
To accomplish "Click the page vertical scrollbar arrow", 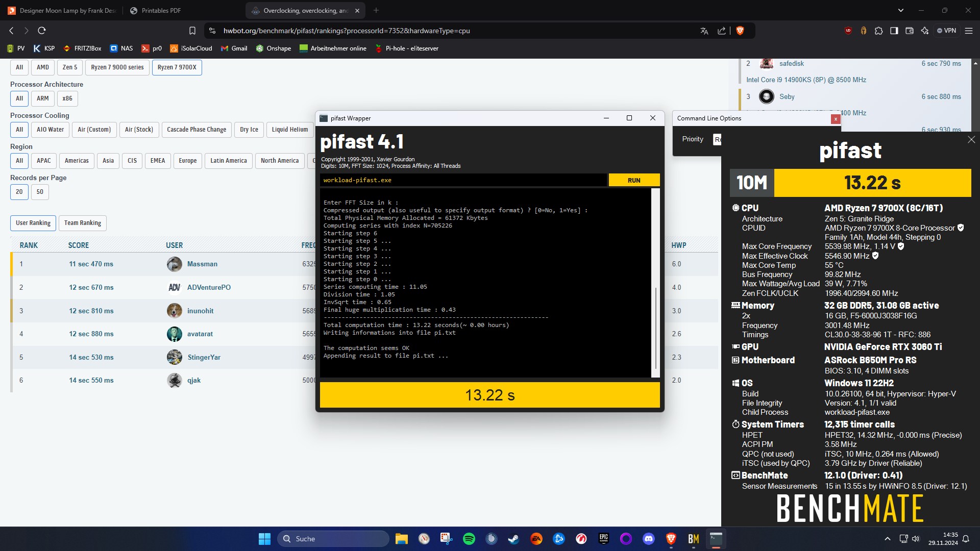I will click(975, 64).
